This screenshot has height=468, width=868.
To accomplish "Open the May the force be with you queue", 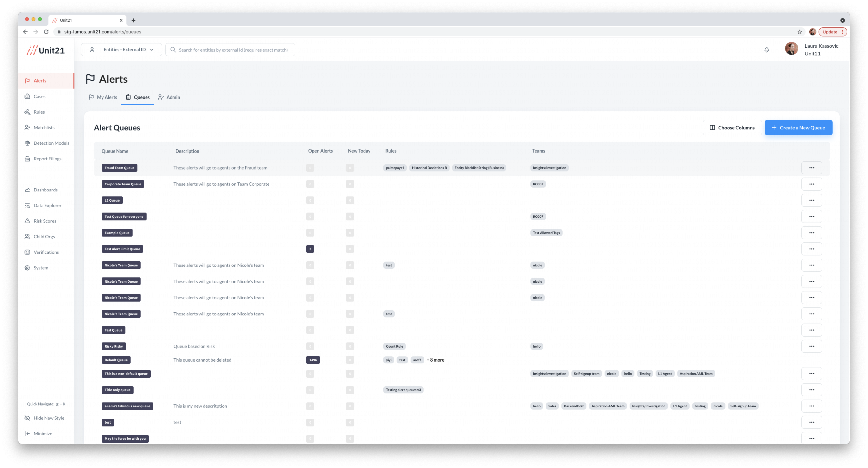I will pyautogui.click(x=125, y=438).
